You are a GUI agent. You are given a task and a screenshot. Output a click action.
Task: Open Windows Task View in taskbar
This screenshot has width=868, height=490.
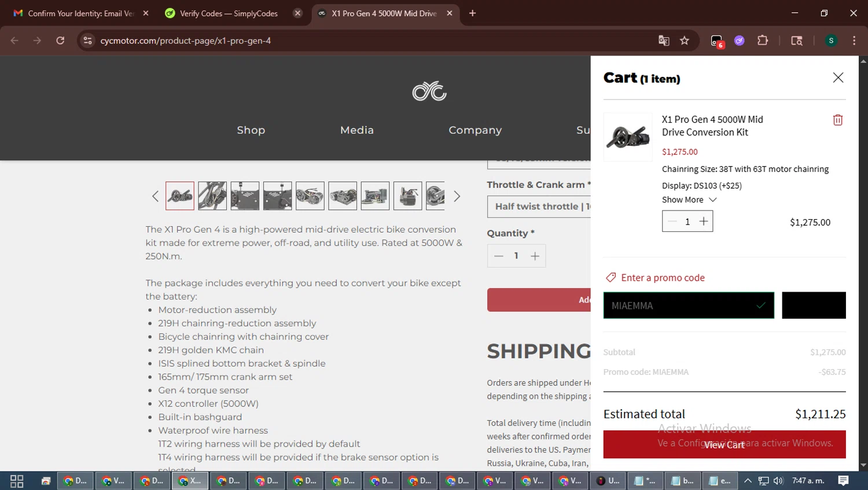click(17, 481)
